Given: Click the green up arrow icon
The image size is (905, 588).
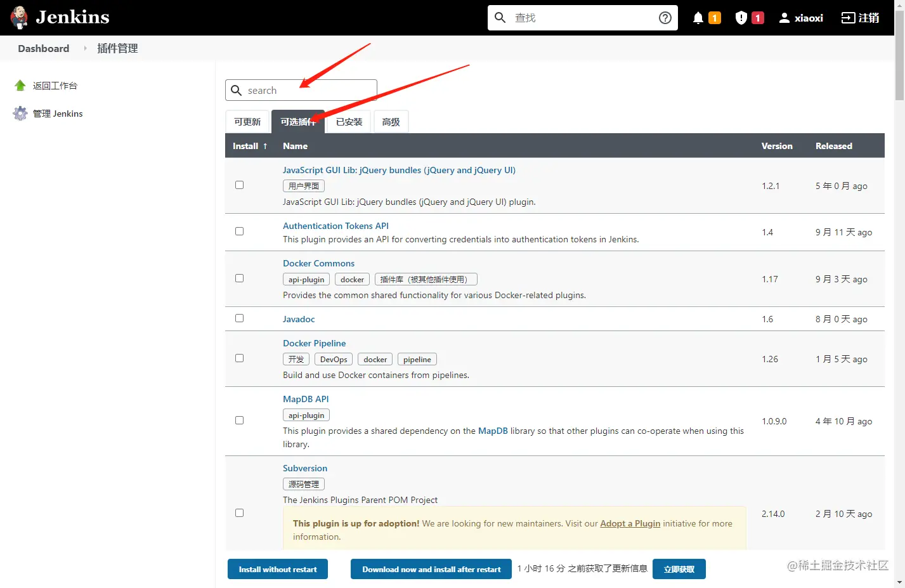Looking at the screenshot, I should [x=20, y=86].
